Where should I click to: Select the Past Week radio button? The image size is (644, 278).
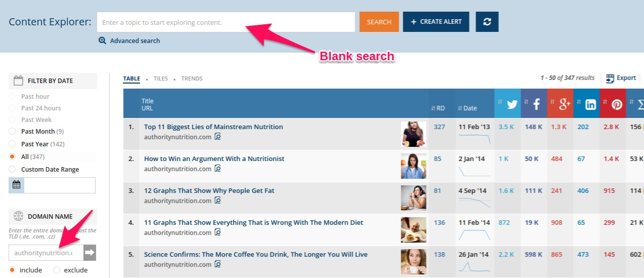click(x=12, y=120)
